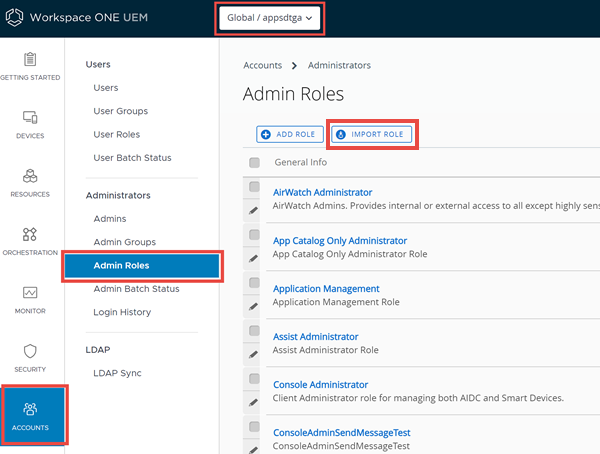Click the Administrators section heading in sidebar
The width and height of the screenshot is (600, 454).
(118, 195)
